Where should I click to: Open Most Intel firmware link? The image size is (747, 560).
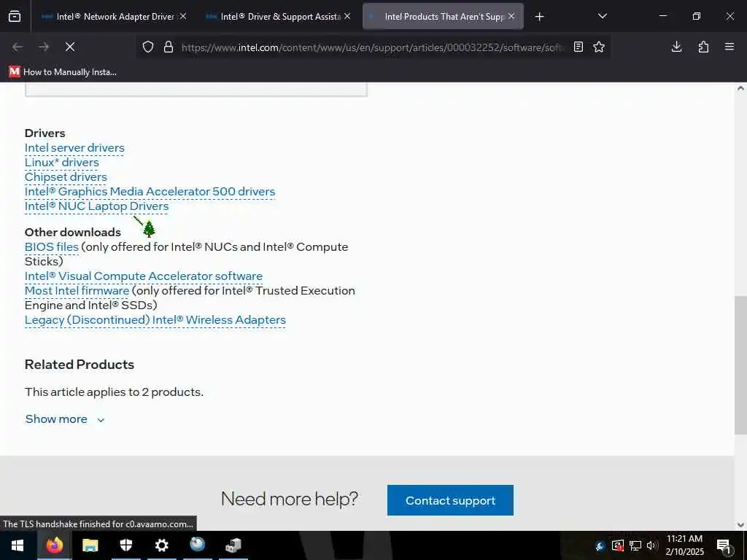click(77, 290)
